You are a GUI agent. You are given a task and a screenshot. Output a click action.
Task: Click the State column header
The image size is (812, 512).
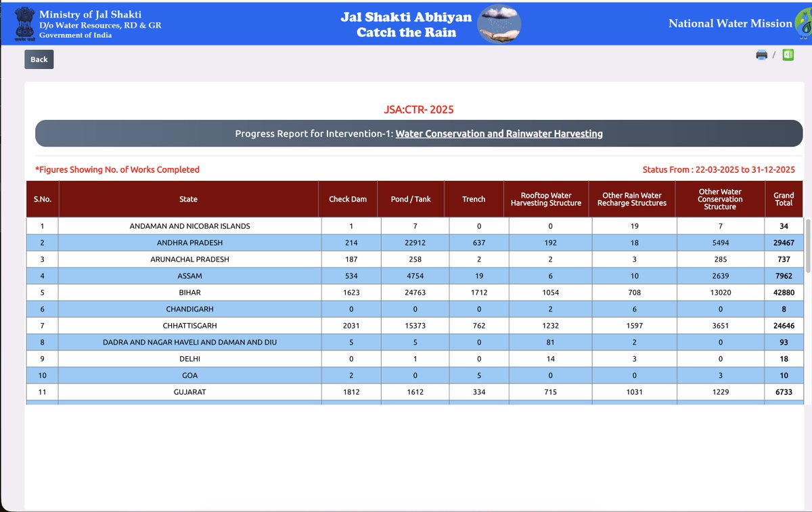189,199
